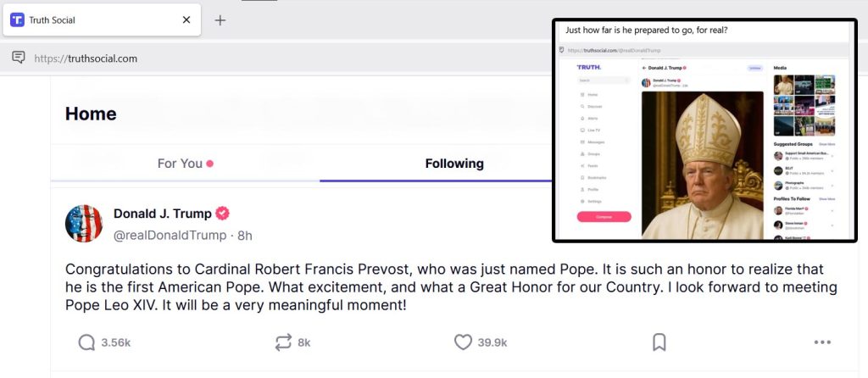This screenshot has width=868, height=378.
Task: Open a new browser tab with plus
Action: (220, 19)
